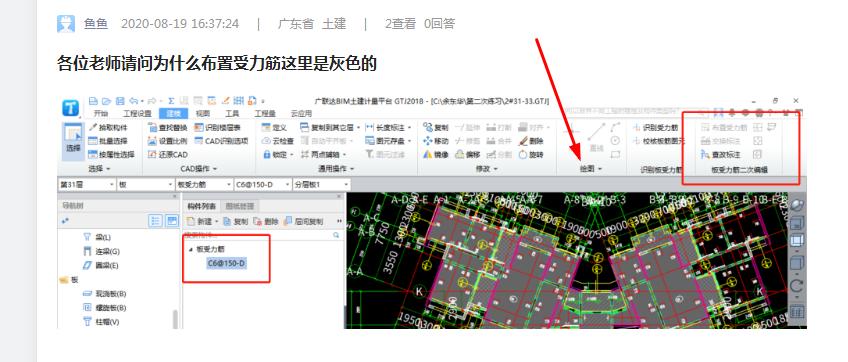The height and width of the screenshot is (362, 848).
Task: Click 拾取构件 pick component tool
Action: pyautogui.click(x=108, y=128)
